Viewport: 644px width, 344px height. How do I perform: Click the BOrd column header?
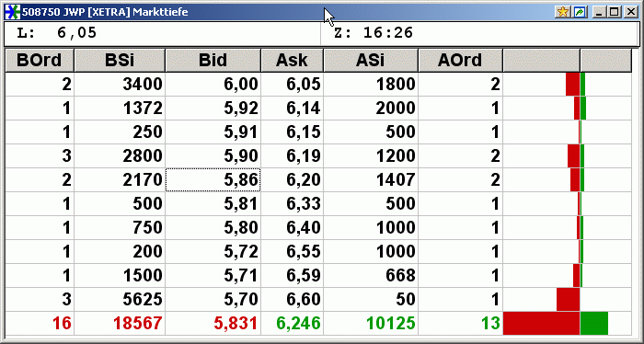click(40, 61)
